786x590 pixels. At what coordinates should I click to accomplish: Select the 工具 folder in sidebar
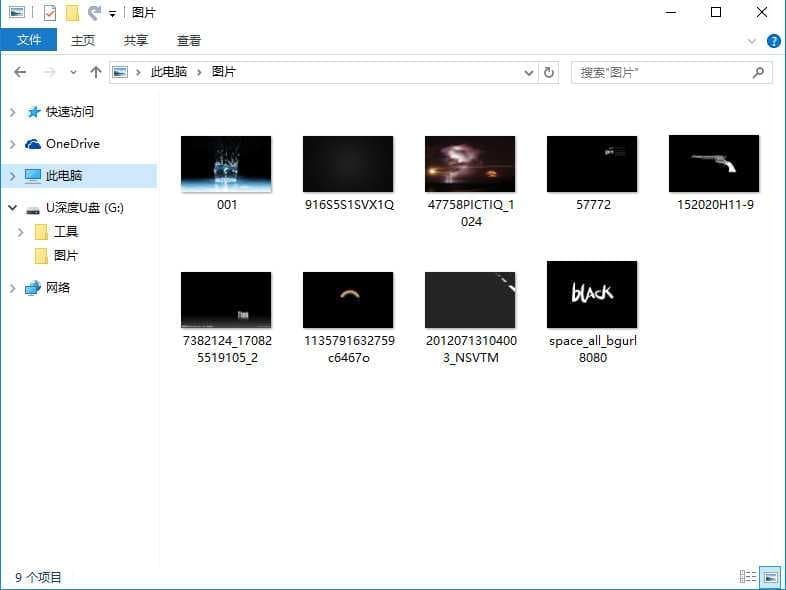point(65,232)
